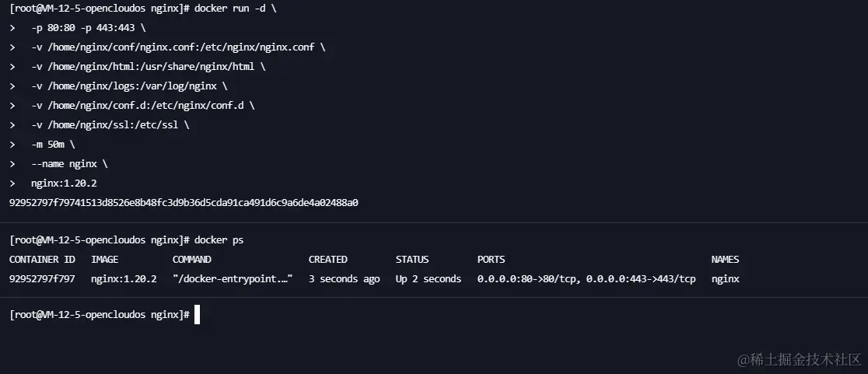Click the '/etc/nginx/conf.d' volume line

[x=143, y=105]
